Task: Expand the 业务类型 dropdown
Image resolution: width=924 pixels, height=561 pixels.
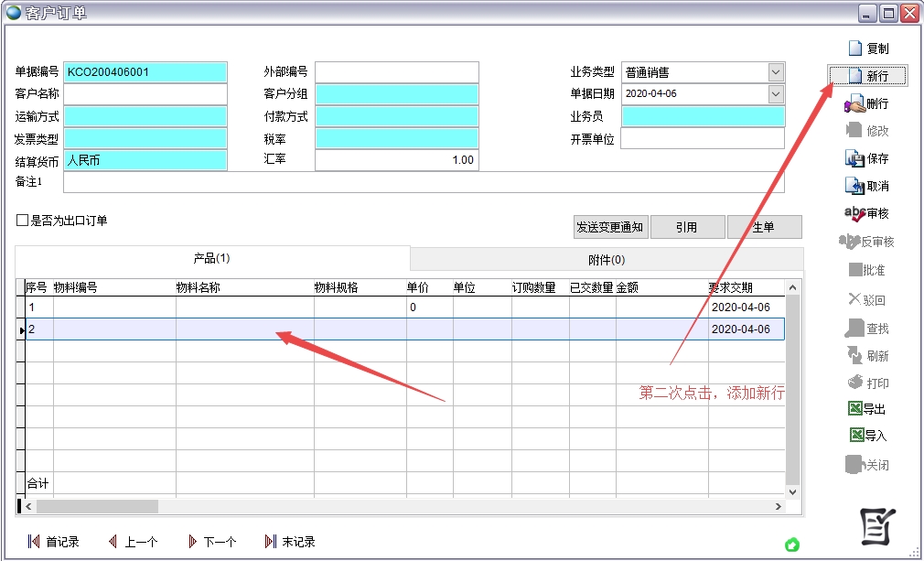Action: click(776, 72)
